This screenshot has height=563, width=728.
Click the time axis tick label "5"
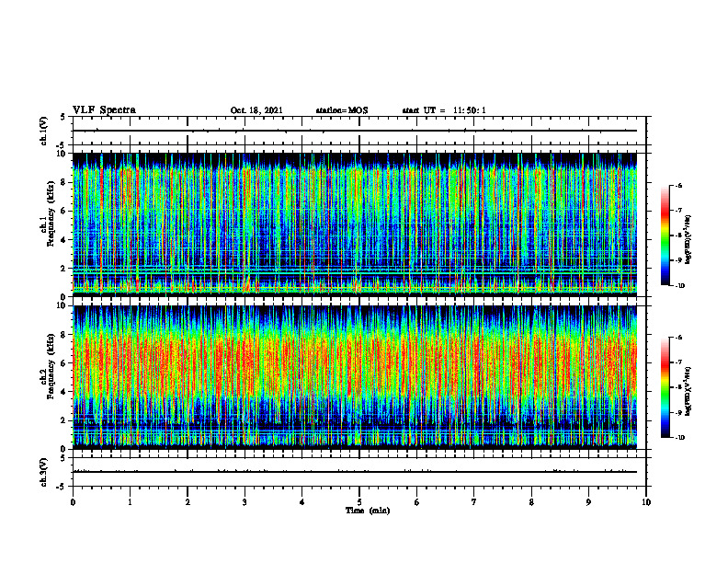(x=359, y=502)
